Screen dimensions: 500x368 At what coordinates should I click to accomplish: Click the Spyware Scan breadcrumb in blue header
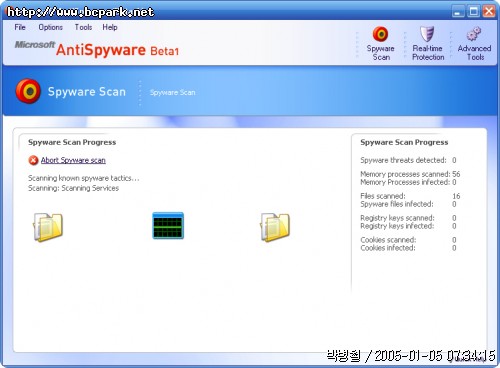(x=172, y=92)
